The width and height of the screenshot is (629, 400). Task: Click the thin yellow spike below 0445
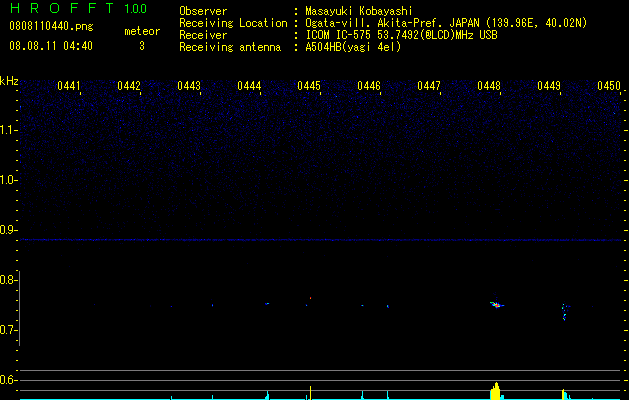[x=310, y=393]
